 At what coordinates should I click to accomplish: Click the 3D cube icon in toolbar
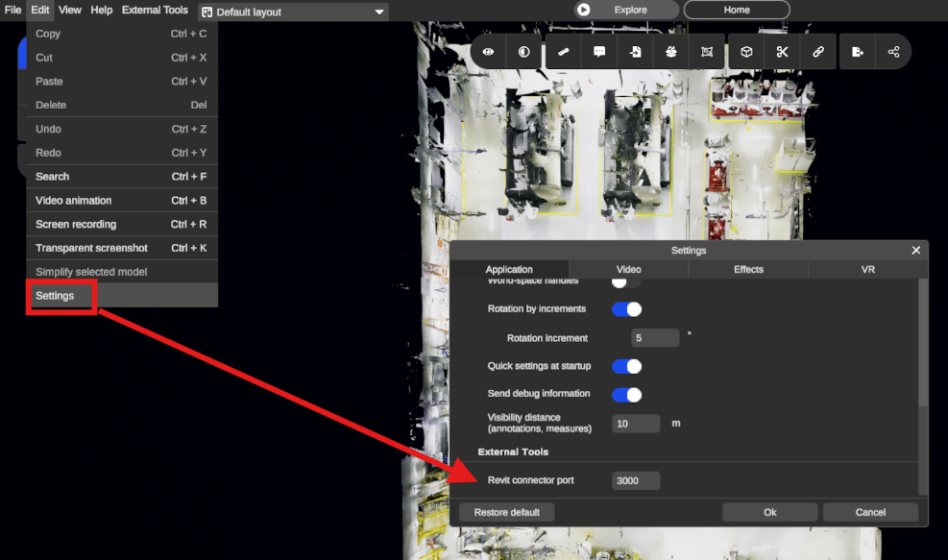tap(746, 52)
